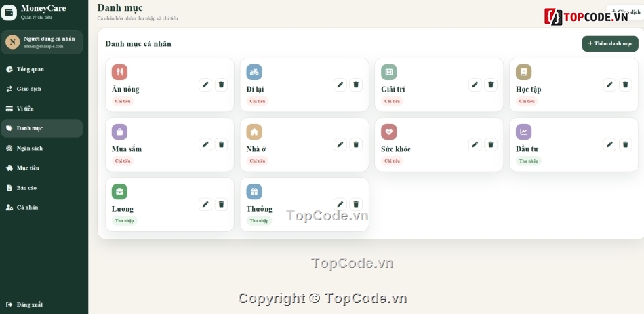This screenshot has height=314, width=644.
Task: Open the Mục tiêu page
Action: (x=42, y=168)
